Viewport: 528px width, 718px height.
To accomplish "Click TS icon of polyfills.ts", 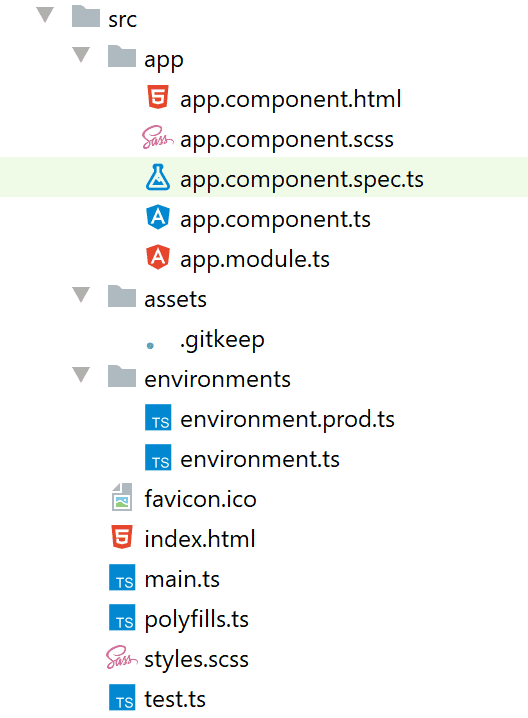I will pos(122,617).
